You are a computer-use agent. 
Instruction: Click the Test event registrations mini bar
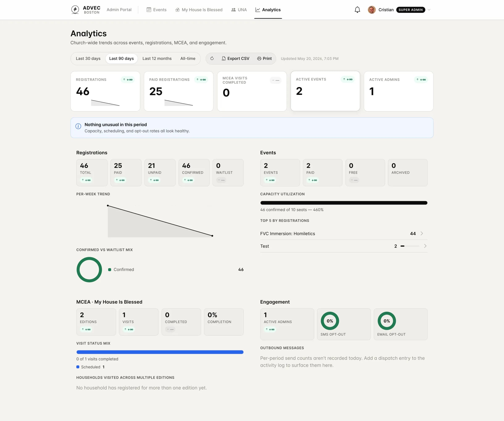point(410,246)
